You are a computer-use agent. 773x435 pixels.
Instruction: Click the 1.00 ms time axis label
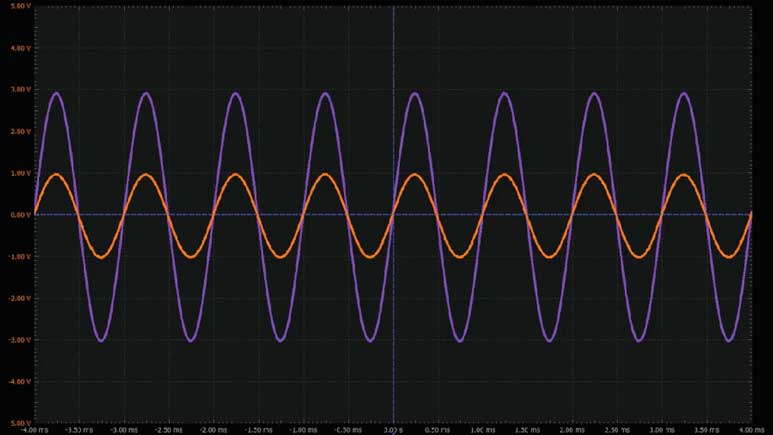(x=482, y=430)
